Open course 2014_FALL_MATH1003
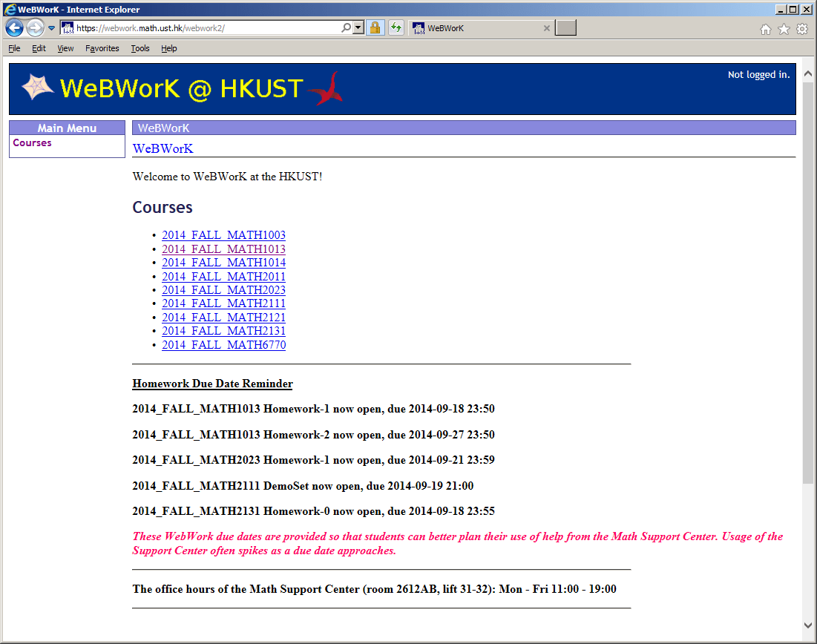Viewport: 817px width, 644px height. (224, 235)
